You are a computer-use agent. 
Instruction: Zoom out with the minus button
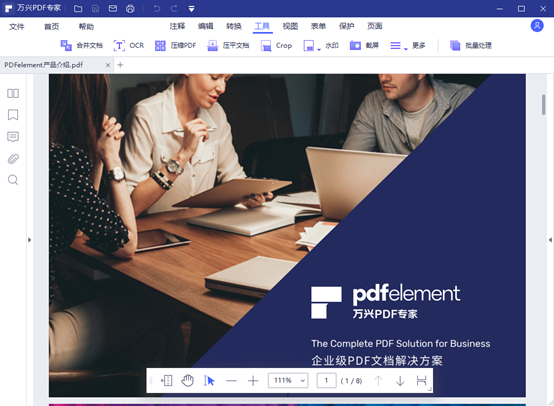coord(231,381)
